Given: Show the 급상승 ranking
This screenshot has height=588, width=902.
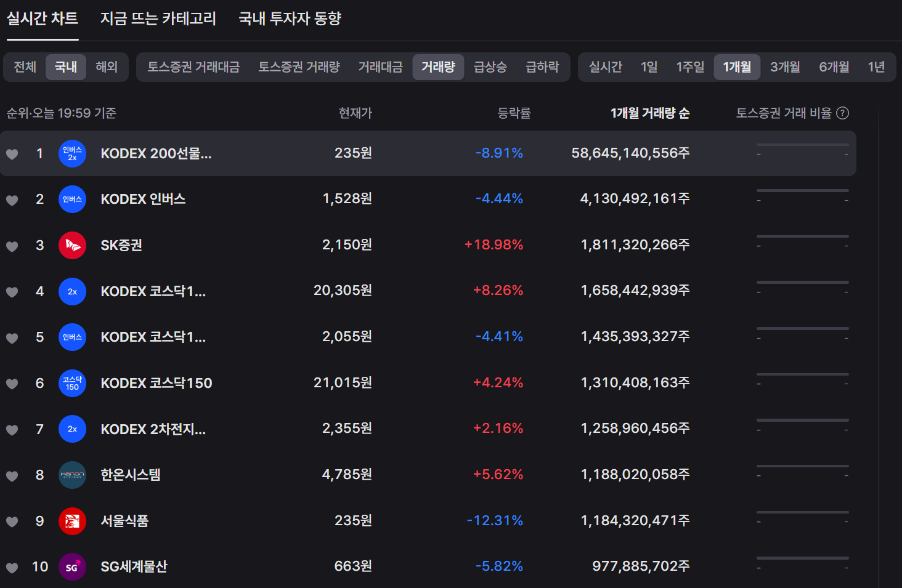Looking at the screenshot, I should click(x=490, y=66).
